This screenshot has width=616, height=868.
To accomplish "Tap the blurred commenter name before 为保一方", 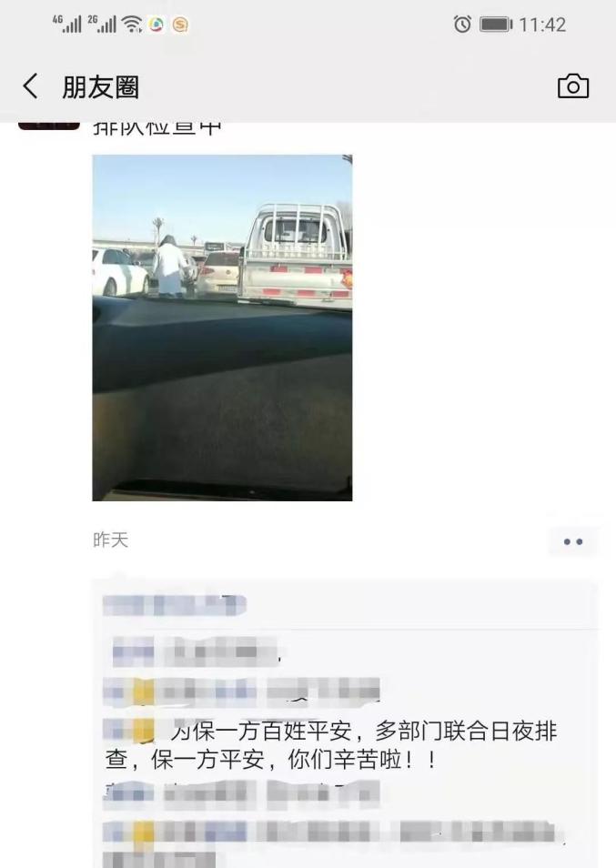I will tap(128, 731).
